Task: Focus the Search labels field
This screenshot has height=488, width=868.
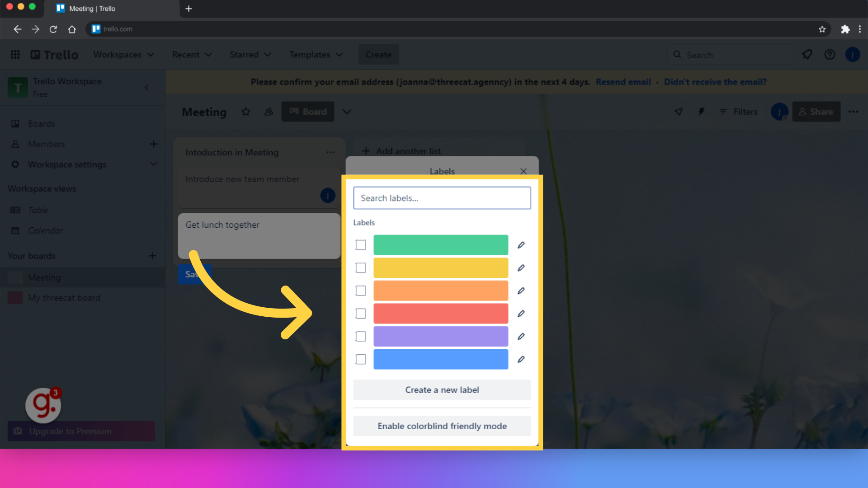Action: [442, 198]
